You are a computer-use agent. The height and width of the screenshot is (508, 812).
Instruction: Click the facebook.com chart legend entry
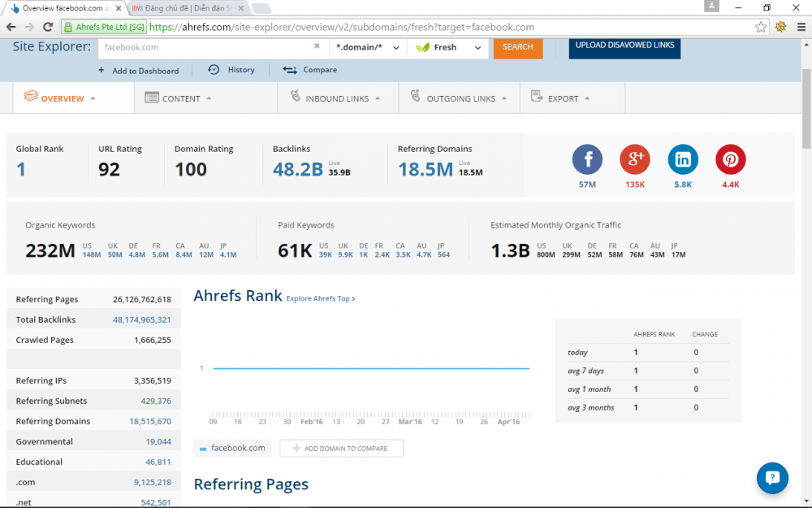(x=232, y=449)
